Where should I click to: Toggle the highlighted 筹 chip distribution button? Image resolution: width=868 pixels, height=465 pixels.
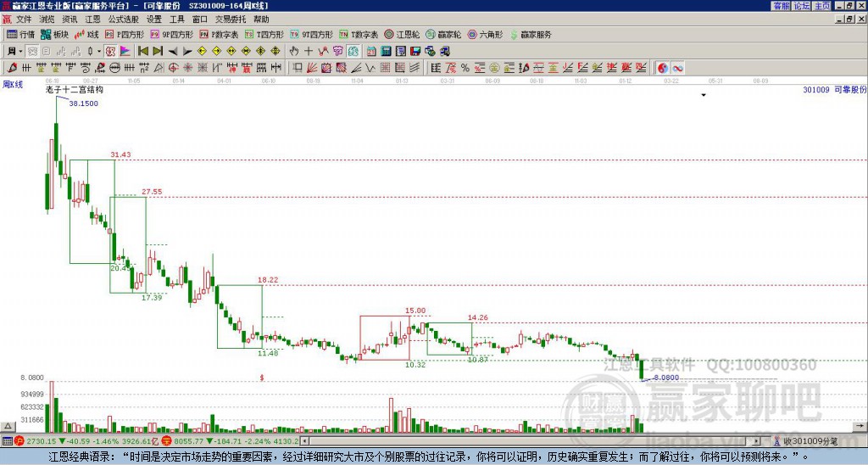click(353, 52)
